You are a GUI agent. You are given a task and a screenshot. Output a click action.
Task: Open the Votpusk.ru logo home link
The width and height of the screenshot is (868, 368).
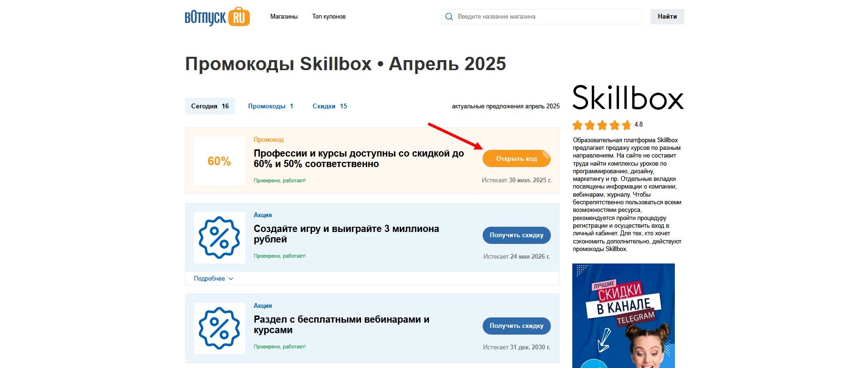click(x=217, y=17)
